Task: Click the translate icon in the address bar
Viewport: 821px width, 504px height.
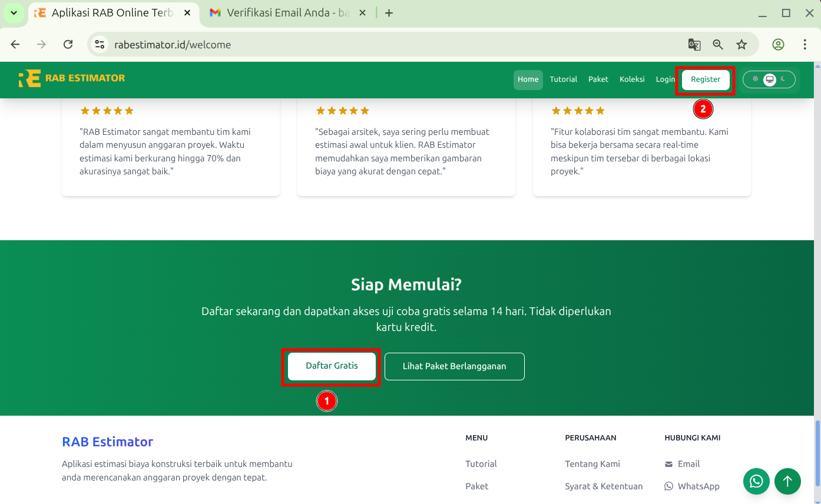Action: click(694, 44)
